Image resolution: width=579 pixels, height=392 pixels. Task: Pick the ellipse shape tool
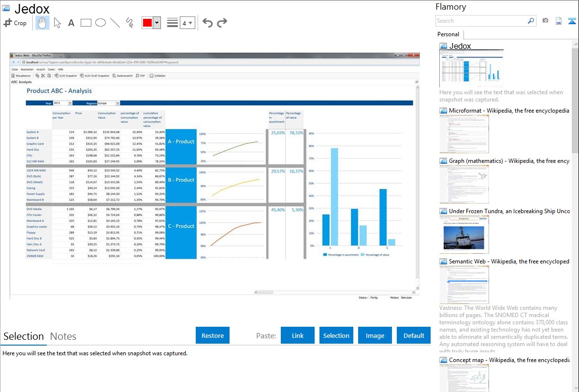(x=101, y=23)
